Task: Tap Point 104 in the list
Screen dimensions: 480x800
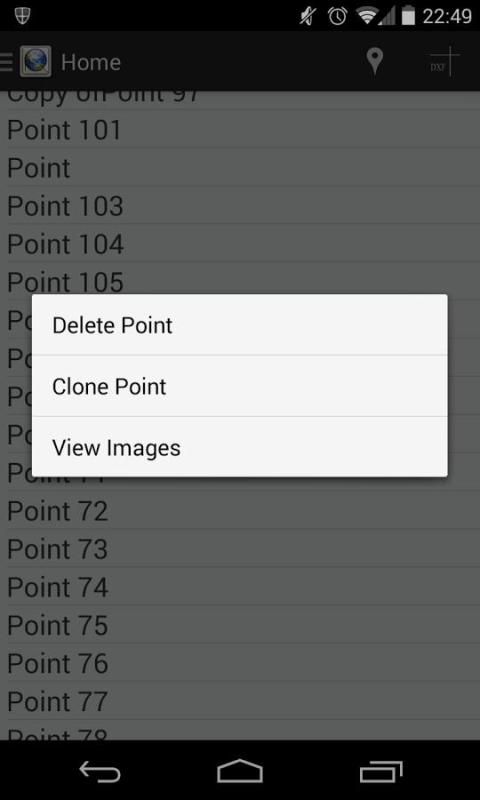Action: pyautogui.click(x=240, y=243)
